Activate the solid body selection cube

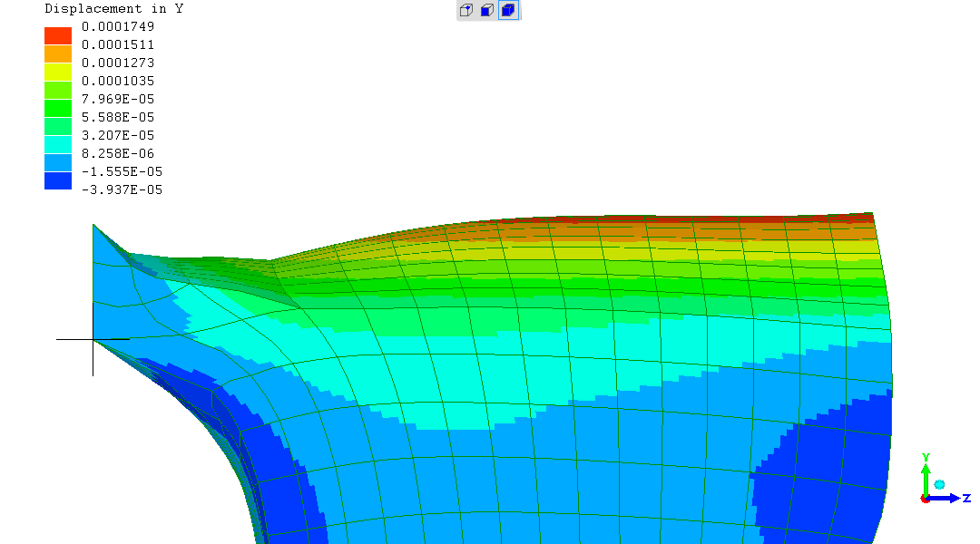[x=508, y=11]
